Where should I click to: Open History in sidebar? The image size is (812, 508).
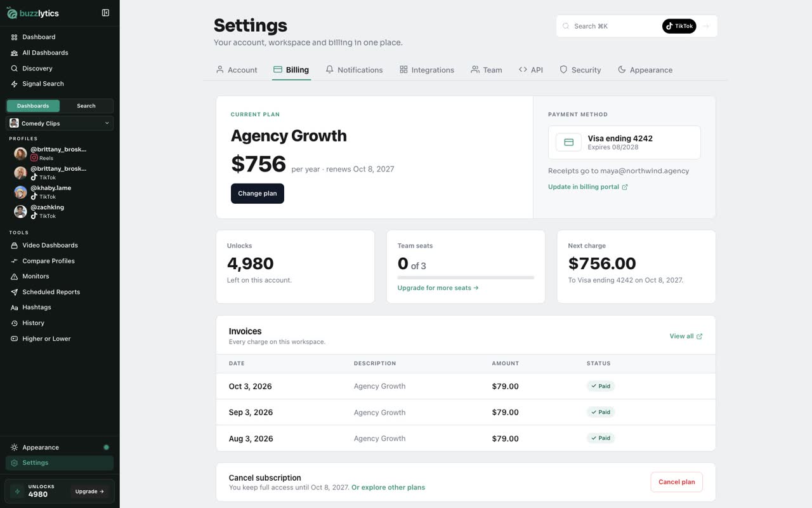60,323
